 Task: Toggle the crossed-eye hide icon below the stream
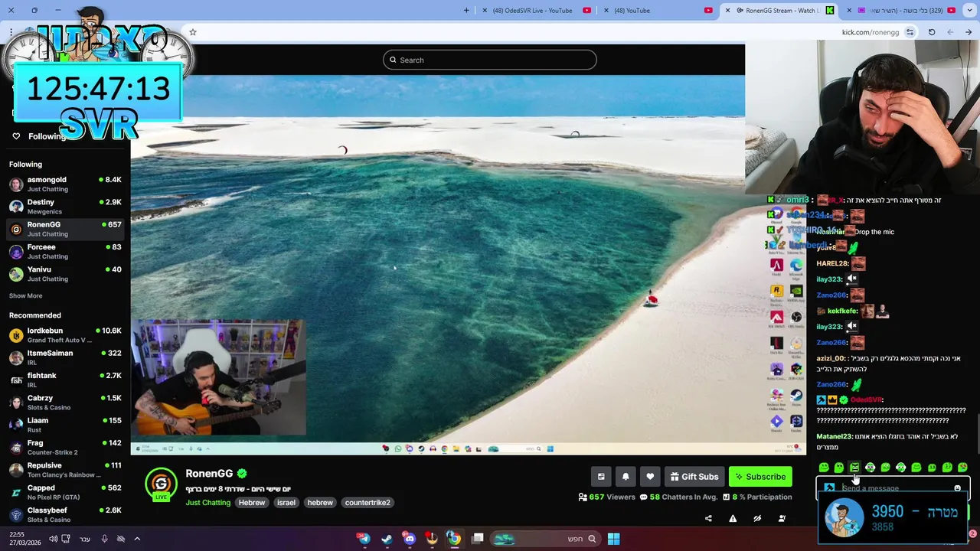click(757, 518)
